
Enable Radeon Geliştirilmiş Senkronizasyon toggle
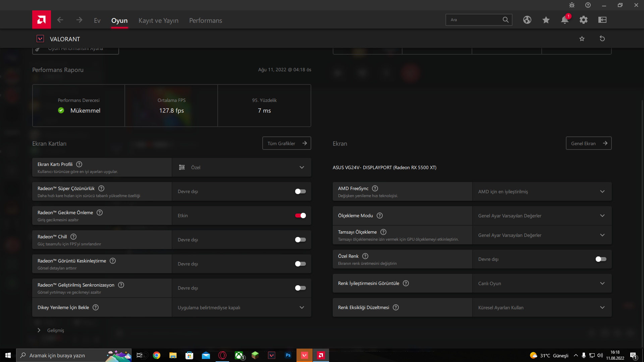click(x=300, y=288)
